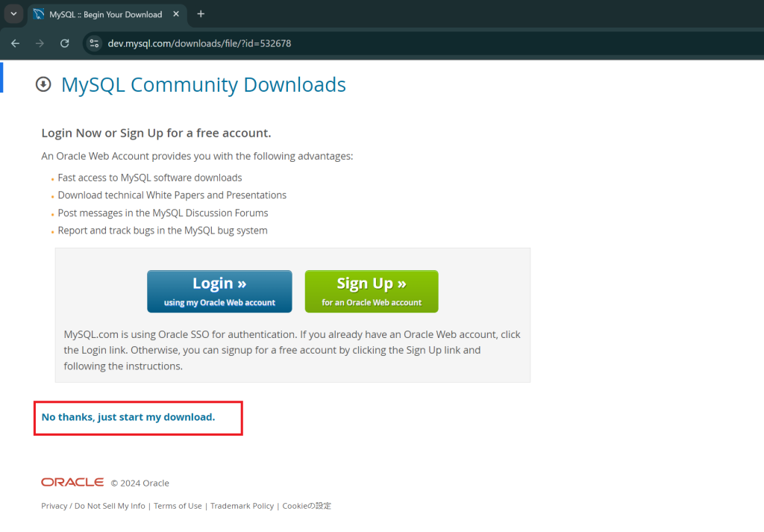
Task: Select the MySQL Begin Your Download tab
Action: coord(104,14)
